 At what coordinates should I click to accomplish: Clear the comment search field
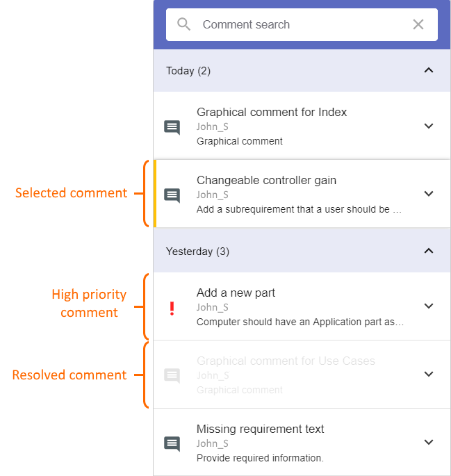(418, 24)
